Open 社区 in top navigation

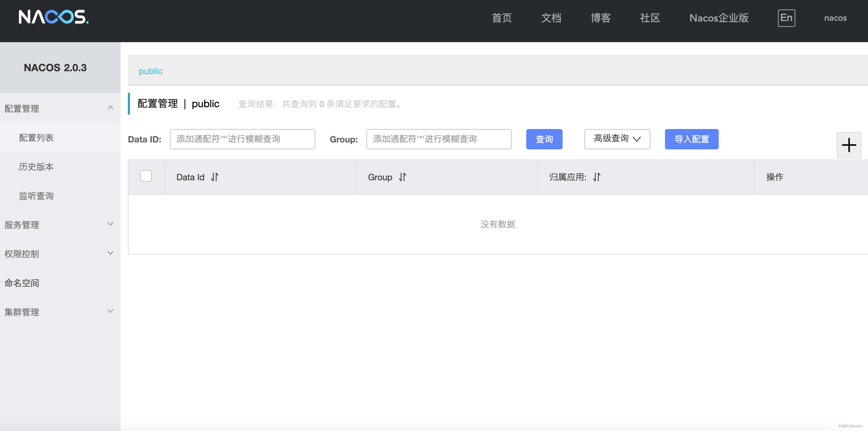coord(650,18)
